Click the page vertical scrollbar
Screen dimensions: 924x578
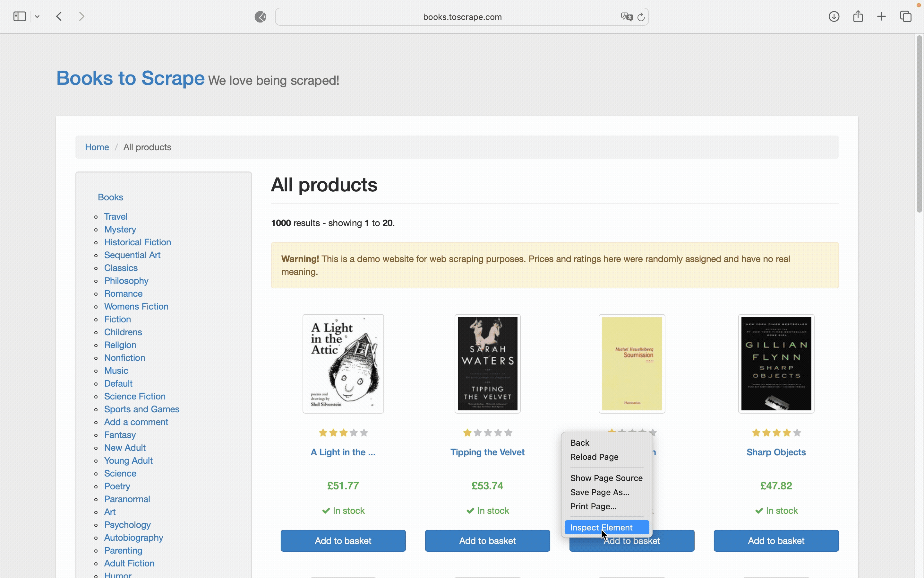pos(920,124)
